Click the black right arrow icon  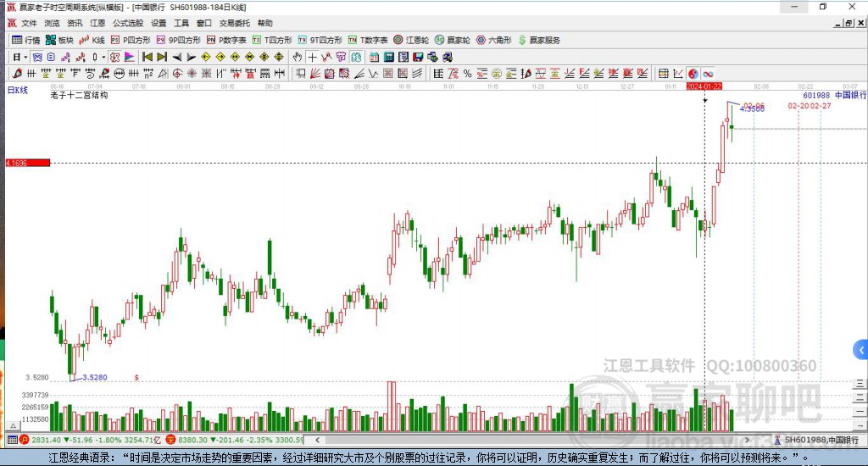point(191,57)
